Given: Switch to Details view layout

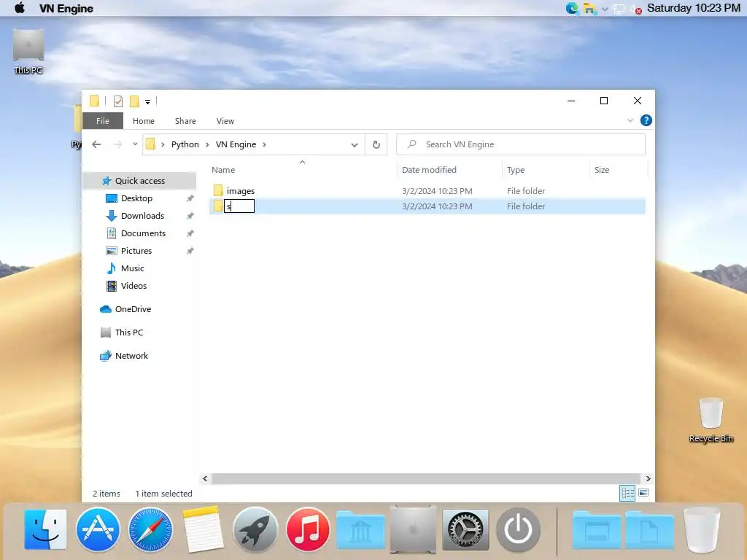Looking at the screenshot, I should [x=627, y=493].
